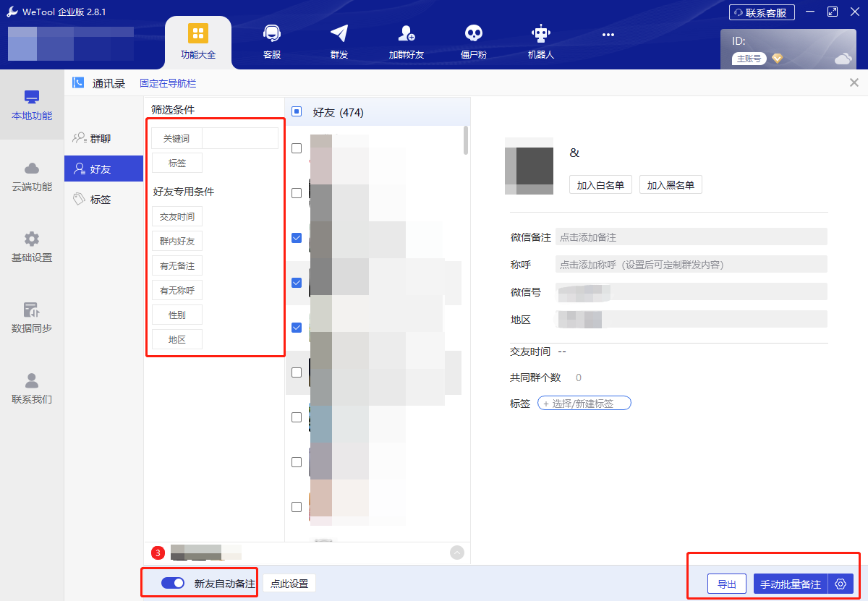The image size is (868, 601).
Task: Open the 群发 paper plane icon
Action: [x=339, y=33]
